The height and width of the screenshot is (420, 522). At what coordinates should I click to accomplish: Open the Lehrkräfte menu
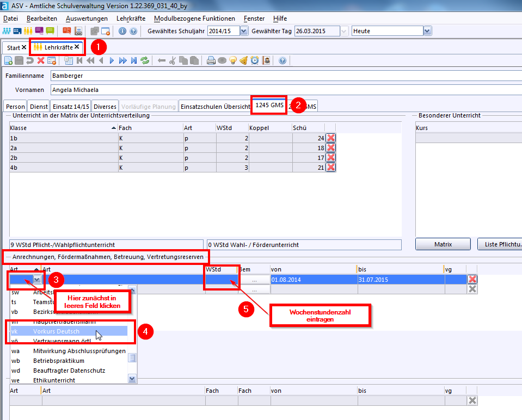131,18
